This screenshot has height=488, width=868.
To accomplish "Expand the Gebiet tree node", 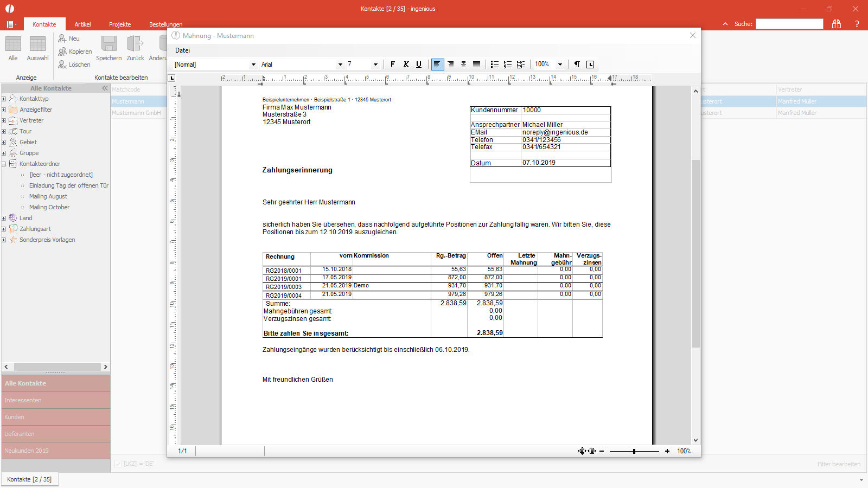I will click(x=4, y=142).
